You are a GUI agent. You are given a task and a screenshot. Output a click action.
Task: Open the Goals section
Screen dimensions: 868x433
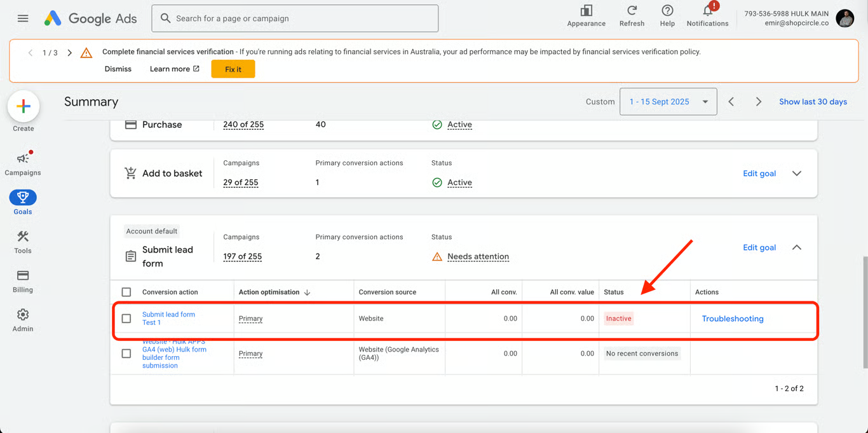point(23,202)
